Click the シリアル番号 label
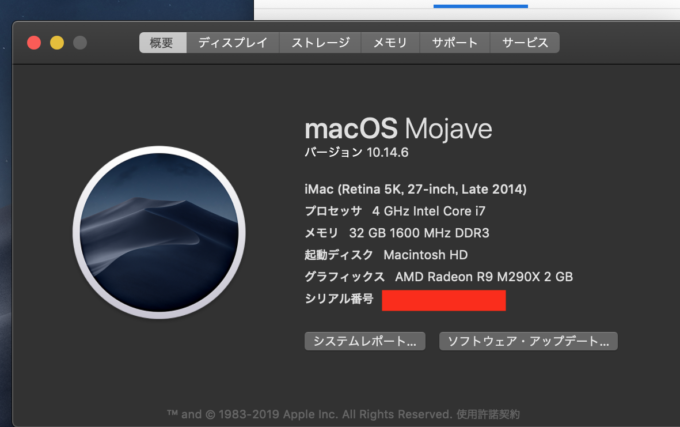 click(339, 299)
